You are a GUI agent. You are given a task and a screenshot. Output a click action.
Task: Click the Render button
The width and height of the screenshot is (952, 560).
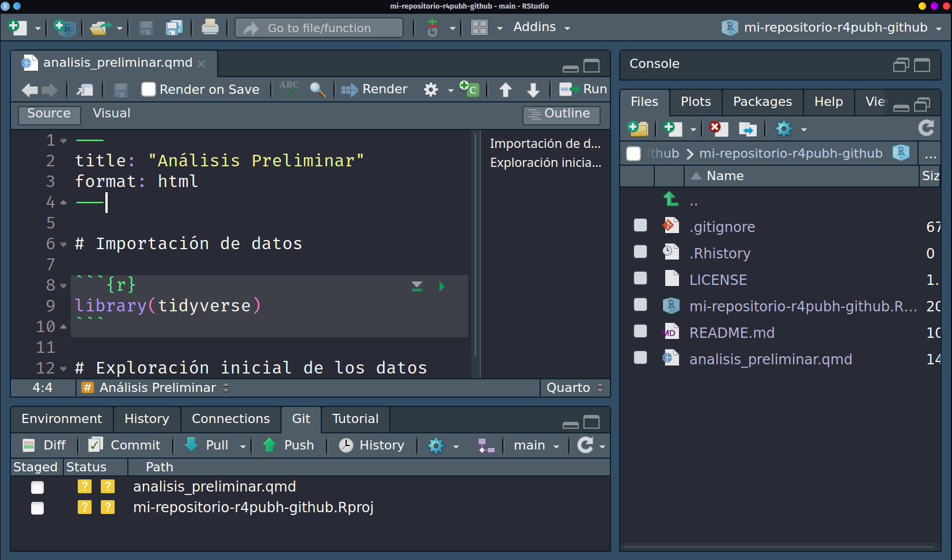click(x=374, y=89)
